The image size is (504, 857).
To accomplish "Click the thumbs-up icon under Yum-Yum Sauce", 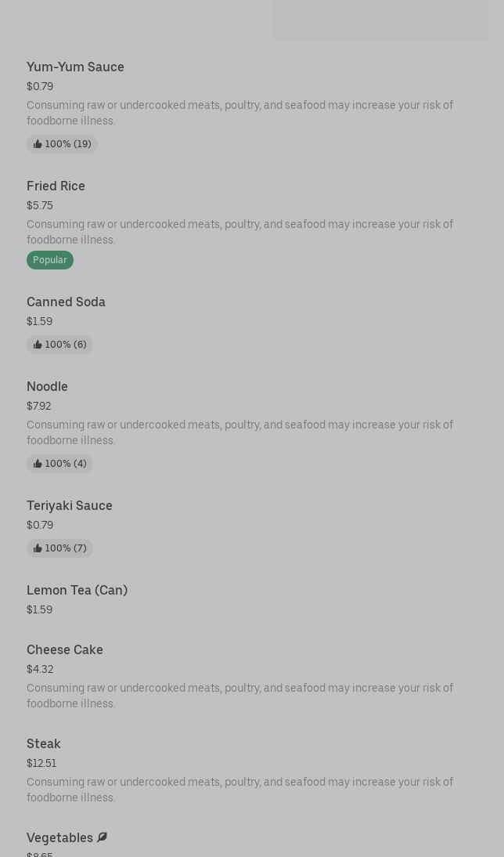I will (x=38, y=144).
